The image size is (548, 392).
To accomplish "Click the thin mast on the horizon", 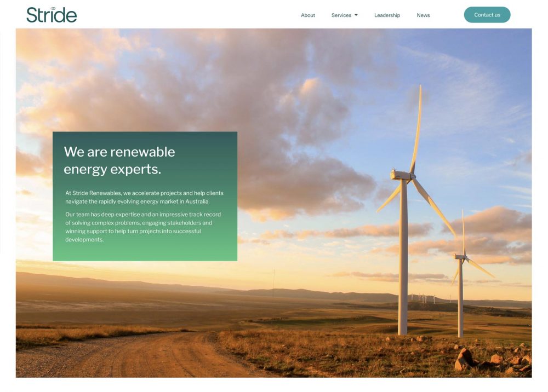I will 273,283.
